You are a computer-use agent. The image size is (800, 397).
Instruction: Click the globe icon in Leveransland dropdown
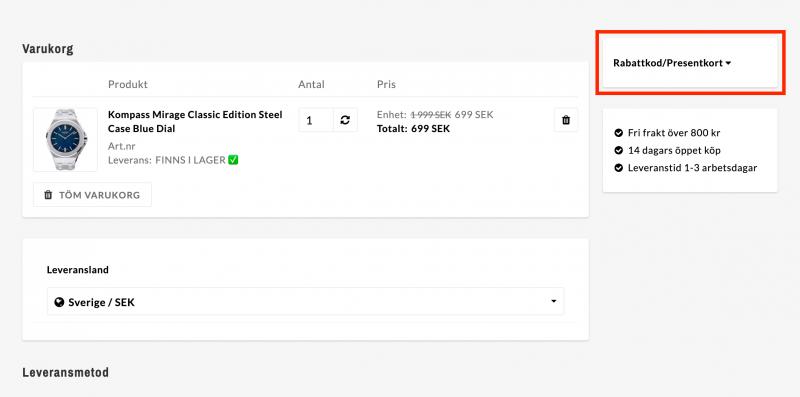[59, 302]
